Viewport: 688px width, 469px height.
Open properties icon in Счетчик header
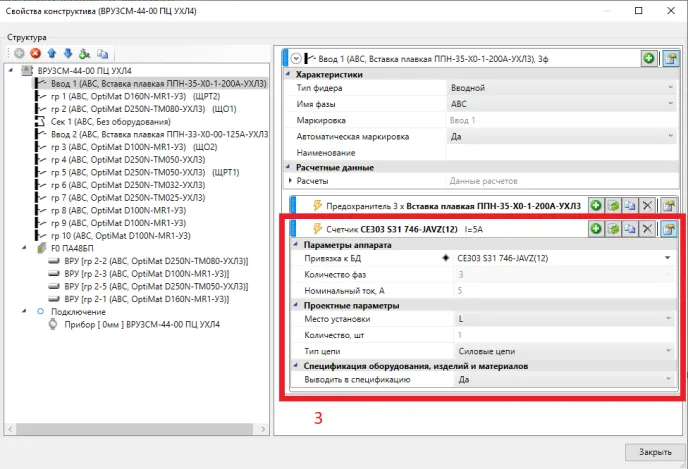(x=668, y=229)
